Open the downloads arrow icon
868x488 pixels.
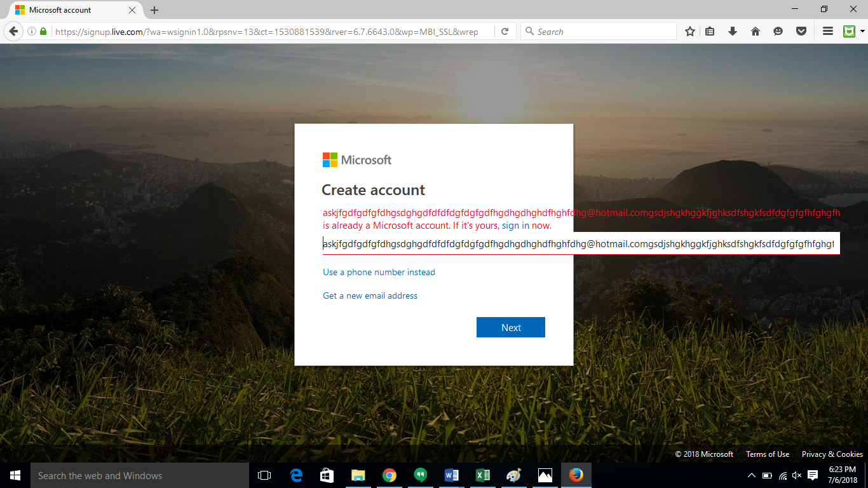733,30
